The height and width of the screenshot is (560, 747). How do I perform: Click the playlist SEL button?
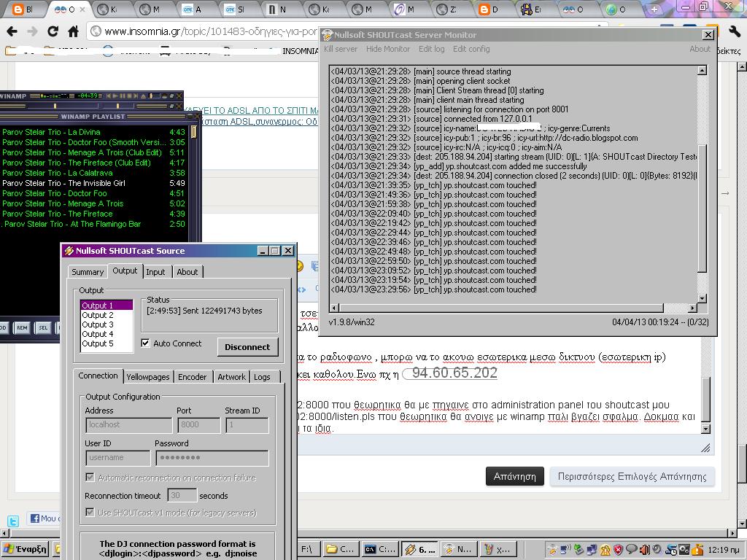click(x=43, y=327)
